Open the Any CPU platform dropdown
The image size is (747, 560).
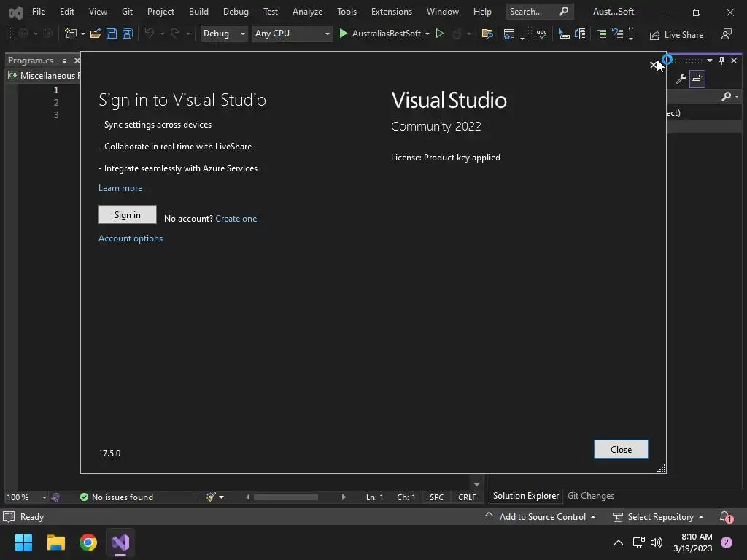pos(292,34)
